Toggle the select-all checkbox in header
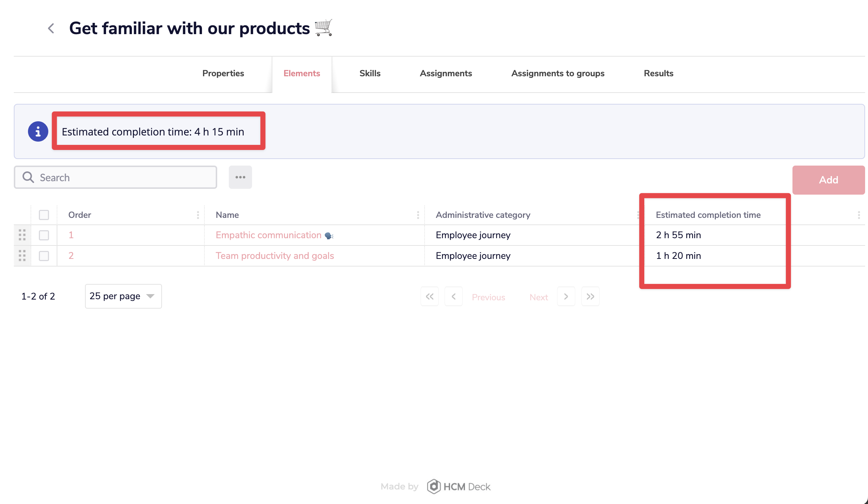Screen dimensions: 868x504 (x=44, y=215)
